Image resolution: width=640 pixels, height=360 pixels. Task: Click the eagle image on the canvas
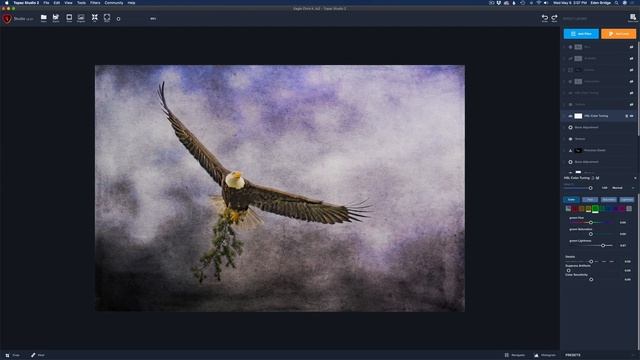tap(280, 188)
